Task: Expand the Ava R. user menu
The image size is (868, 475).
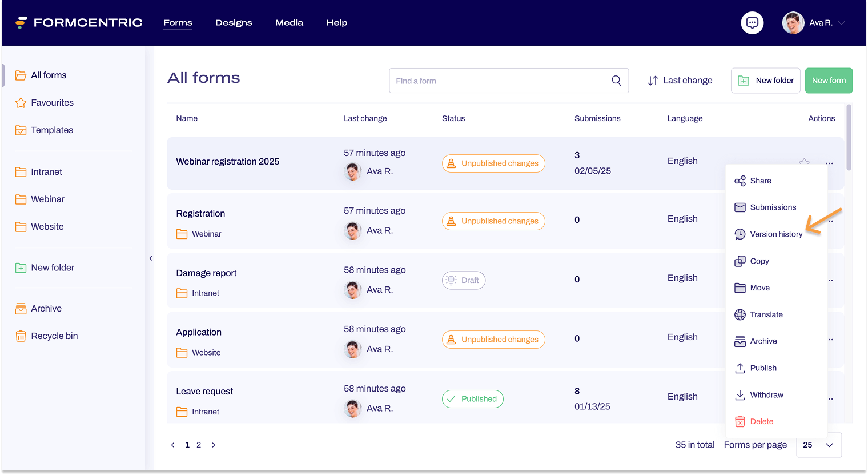Action: (841, 23)
